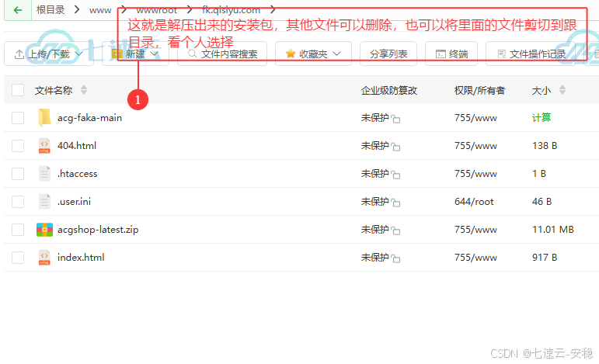Viewport: 599px width, 364px height.
Task: Click the .htaccess file name
Action: coord(78,174)
